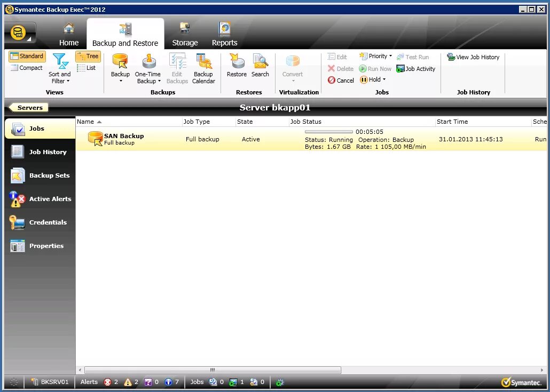The height and width of the screenshot is (392, 550).
Task: Click the SAN Backup job icon
Action: tap(95, 139)
